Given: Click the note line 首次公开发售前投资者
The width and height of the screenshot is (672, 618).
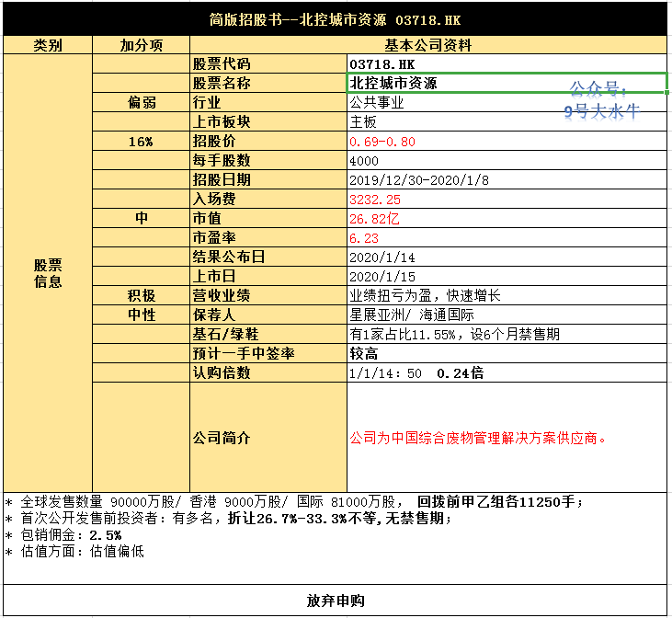Looking at the screenshot, I should coord(228,518).
